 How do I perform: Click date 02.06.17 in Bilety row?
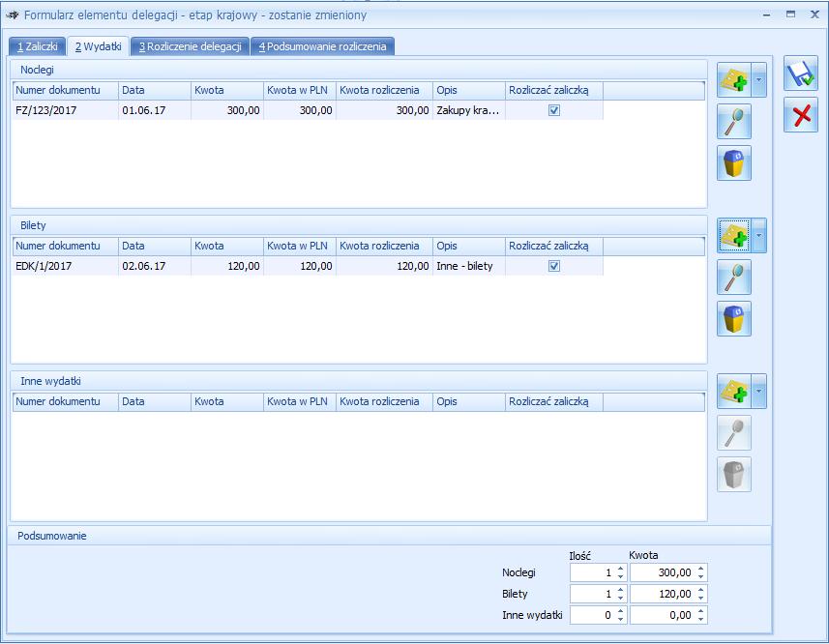[x=155, y=266]
